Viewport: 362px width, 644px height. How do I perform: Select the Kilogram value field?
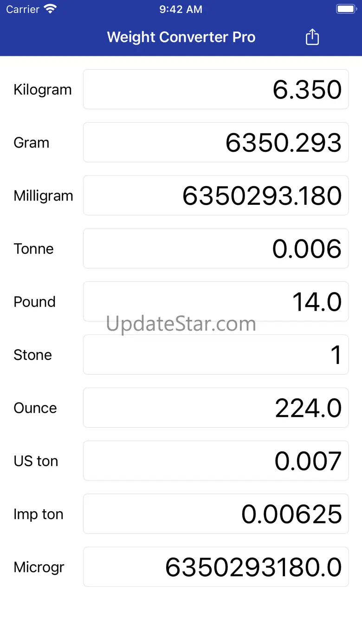pyautogui.click(x=216, y=89)
